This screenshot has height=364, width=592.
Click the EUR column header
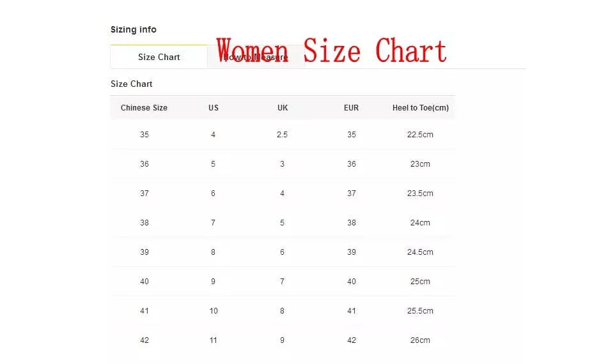pyautogui.click(x=351, y=108)
